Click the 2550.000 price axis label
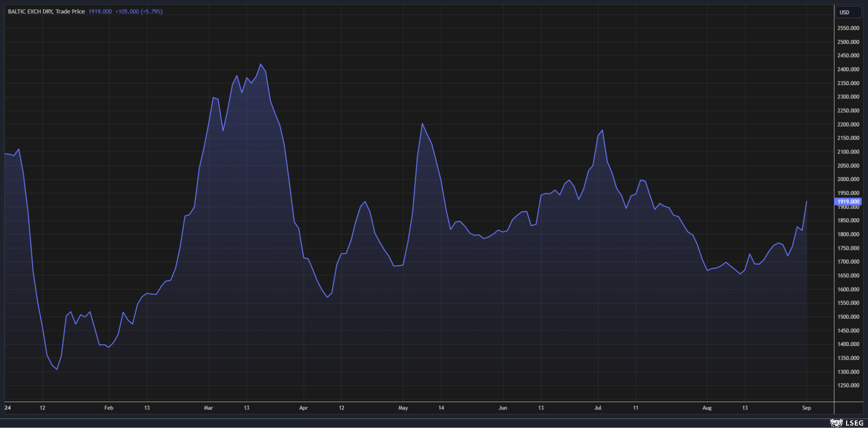Viewport: 868px width, 428px height. (x=848, y=28)
